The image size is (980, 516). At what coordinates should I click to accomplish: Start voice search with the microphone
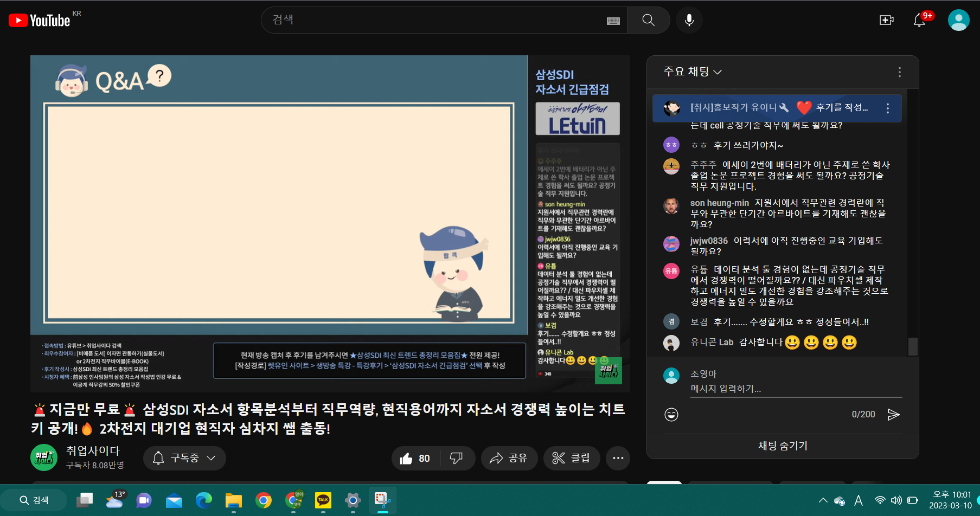pos(689,20)
